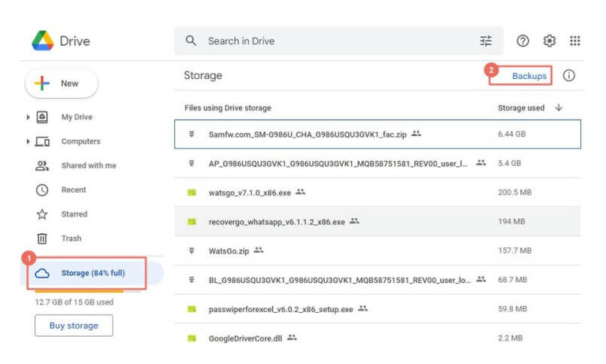Open the Help question mark icon
The width and height of the screenshot is (606, 364).
[523, 41]
